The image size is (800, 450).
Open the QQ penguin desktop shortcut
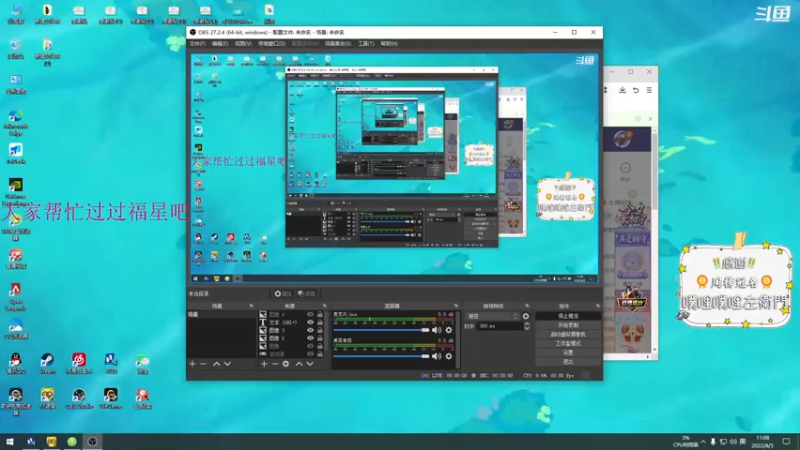15,363
